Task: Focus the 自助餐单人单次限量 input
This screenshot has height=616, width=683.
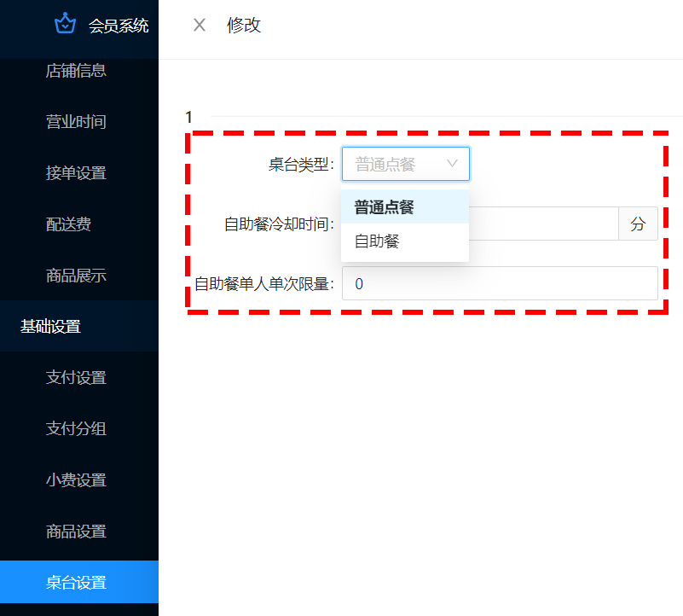Action: pos(500,283)
